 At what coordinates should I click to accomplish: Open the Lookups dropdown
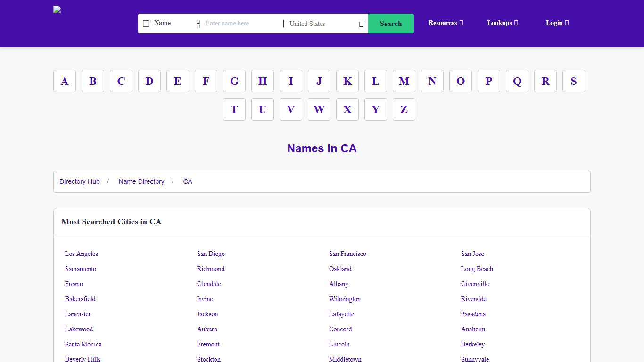tap(501, 23)
